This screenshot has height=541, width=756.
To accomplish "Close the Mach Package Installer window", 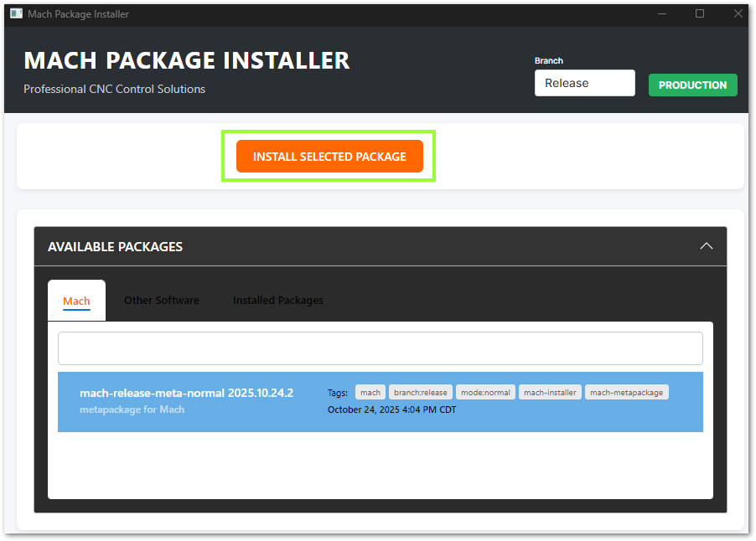I will point(738,13).
